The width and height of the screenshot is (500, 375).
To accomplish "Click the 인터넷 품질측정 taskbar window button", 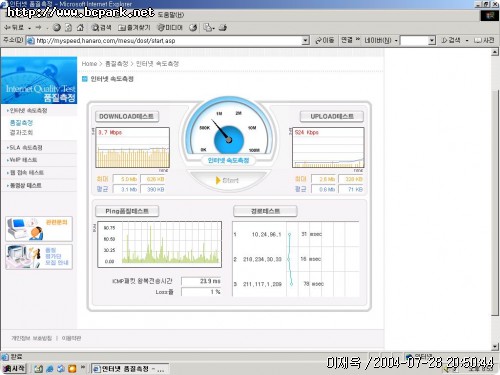I will [x=130, y=369].
